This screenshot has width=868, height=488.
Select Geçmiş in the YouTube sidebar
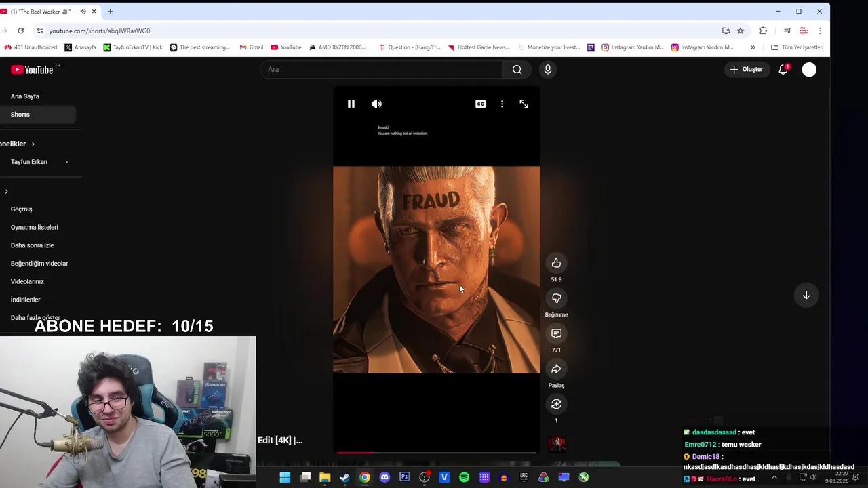point(21,209)
